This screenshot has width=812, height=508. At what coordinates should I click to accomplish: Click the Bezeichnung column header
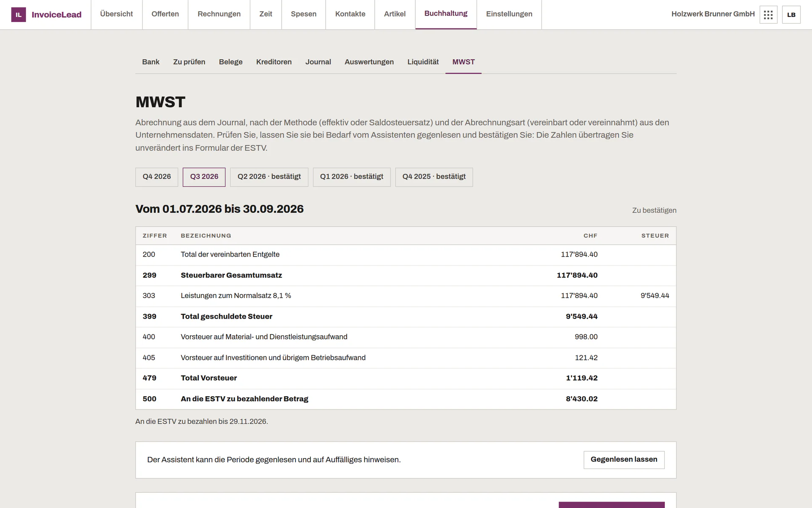[x=206, y=236]
